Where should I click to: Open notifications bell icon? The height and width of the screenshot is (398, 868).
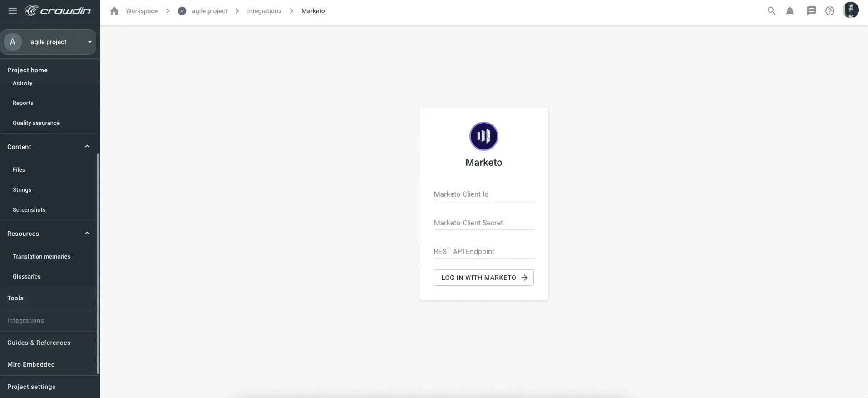click(x=790, y=11)
